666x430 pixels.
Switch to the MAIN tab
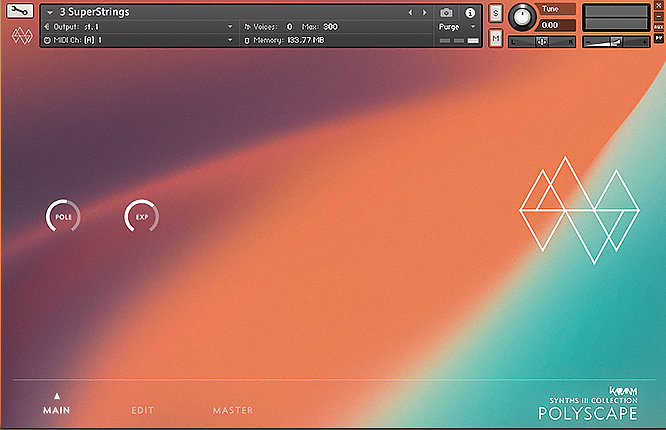point(56,410)
